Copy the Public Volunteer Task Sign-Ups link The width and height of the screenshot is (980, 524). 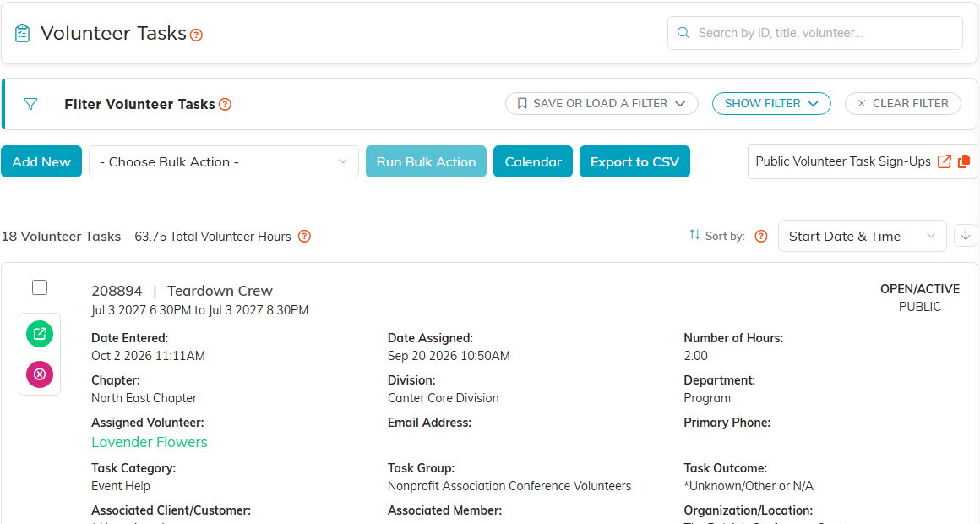point(964,161)
